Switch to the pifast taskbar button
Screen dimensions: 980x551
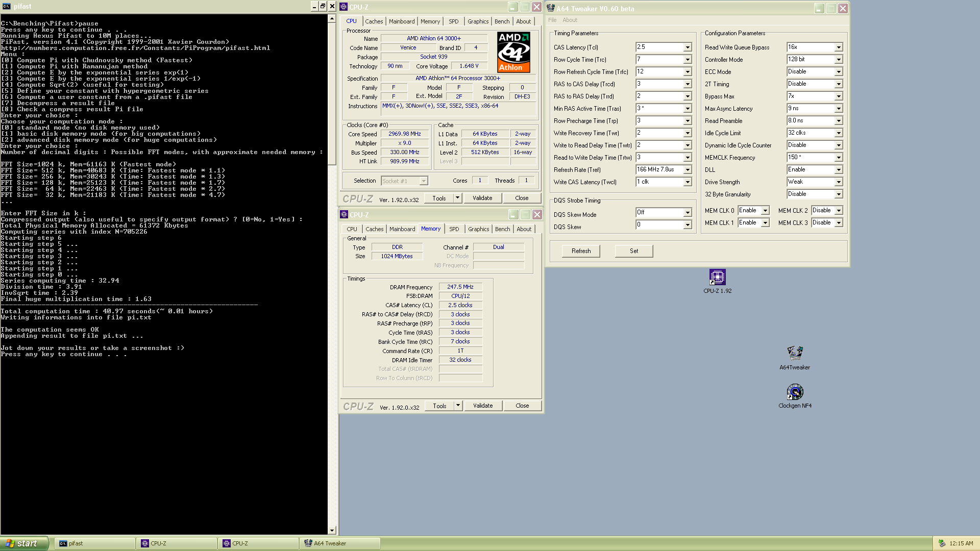(95, 543)
